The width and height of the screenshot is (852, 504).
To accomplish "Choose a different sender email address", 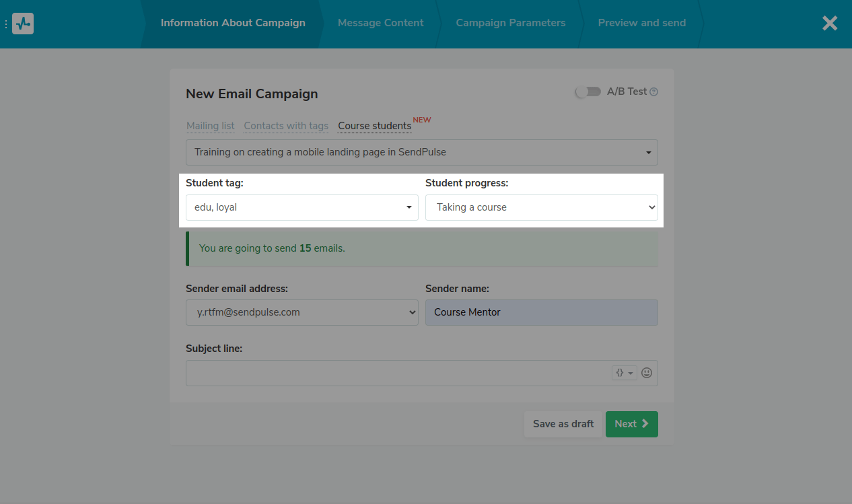I will point(301,312).
